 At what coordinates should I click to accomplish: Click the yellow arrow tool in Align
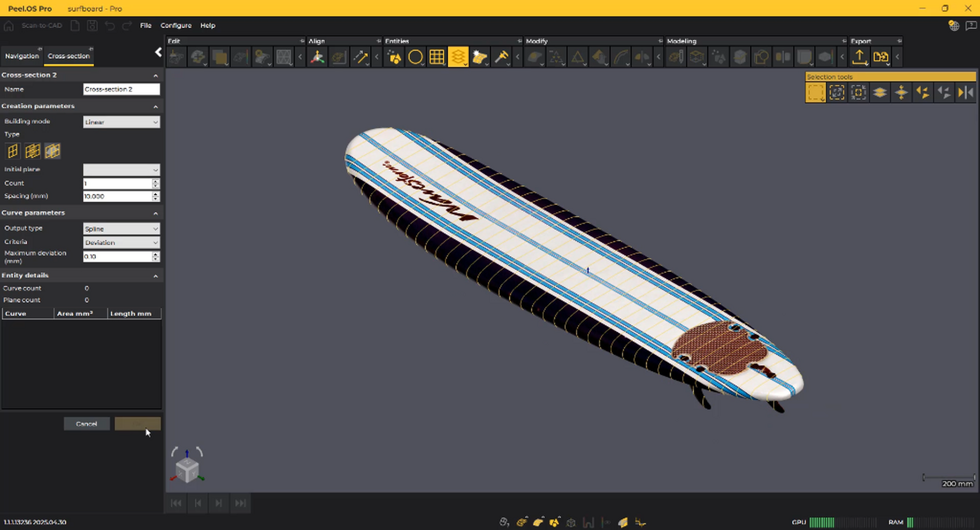(360, 57)
